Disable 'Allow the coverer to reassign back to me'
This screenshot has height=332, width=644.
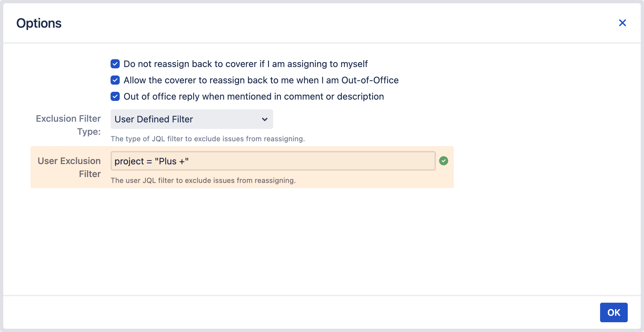115,80
